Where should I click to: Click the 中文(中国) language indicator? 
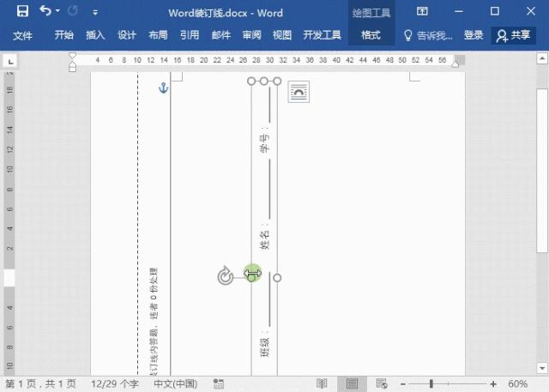[175, 384]
